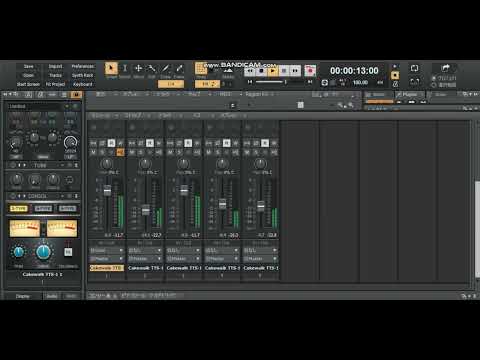Screen dimensions: 480x360
Task: Click the orange metronome button
Action: tap(395, 75)
